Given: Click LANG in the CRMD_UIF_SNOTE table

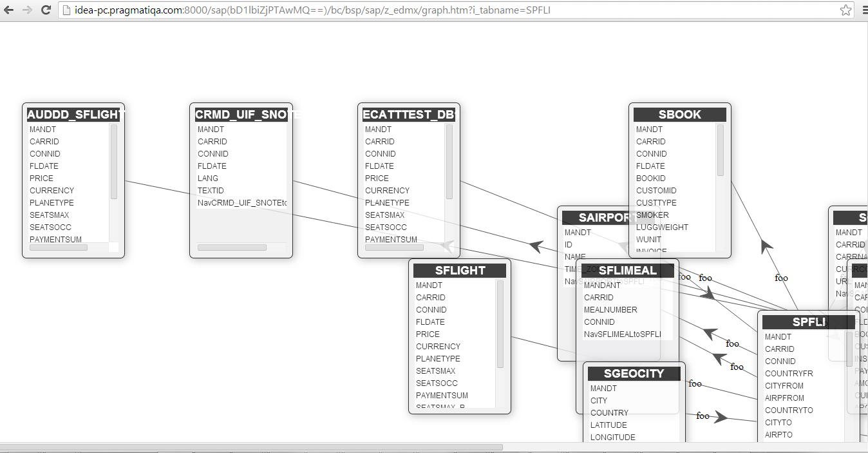Looking at the screenshot, I should 208,178.
